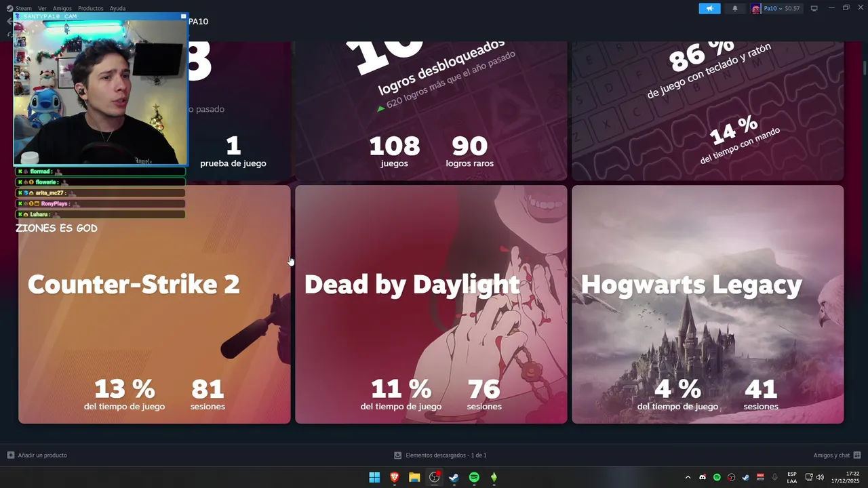Click the network tray icon
The image size is (868, 488).
click(809, 477)
